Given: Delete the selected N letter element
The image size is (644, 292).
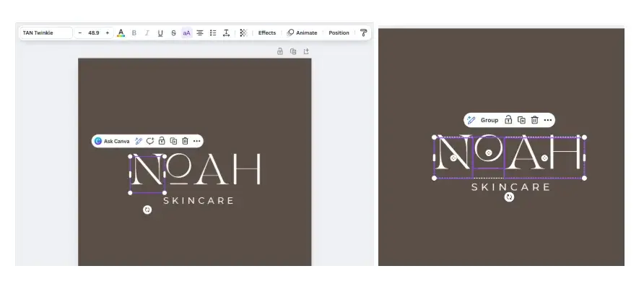Looking at the screenshot, I should click(186, 141).
